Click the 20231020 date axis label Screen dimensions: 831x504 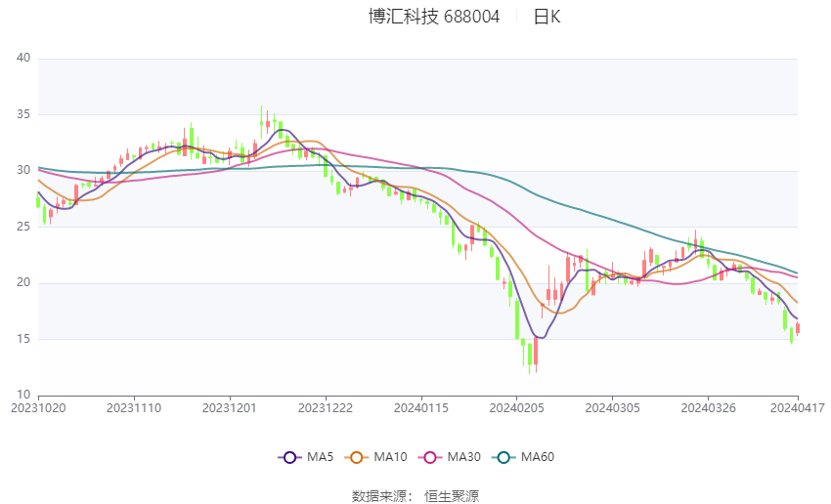38,408
